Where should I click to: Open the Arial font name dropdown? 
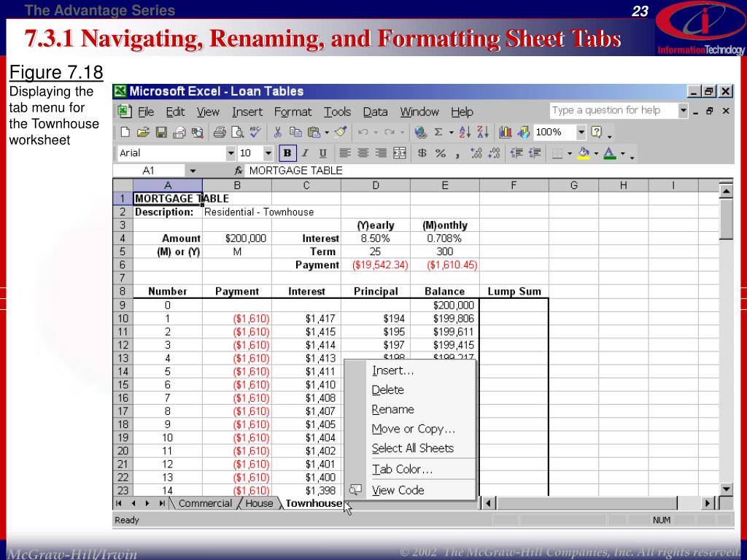(231, 153)
